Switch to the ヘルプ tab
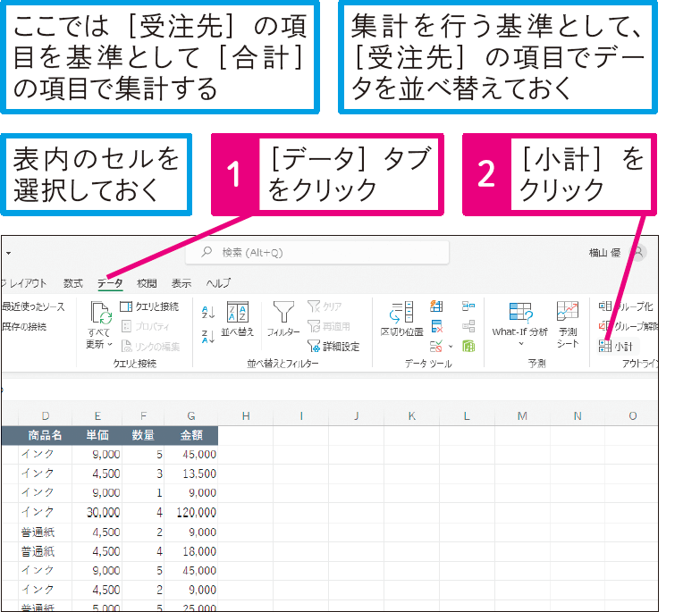 tap(218, 283)
